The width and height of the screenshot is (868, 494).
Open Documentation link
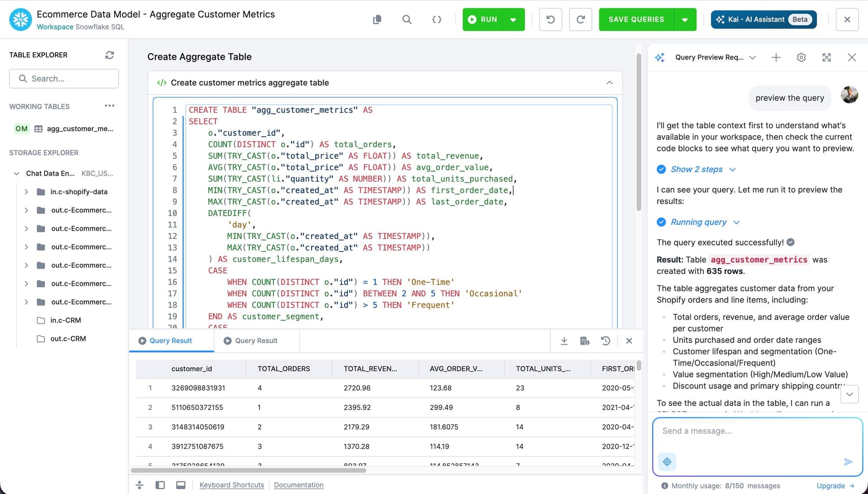pyautogui.click(x=299, y=485)
